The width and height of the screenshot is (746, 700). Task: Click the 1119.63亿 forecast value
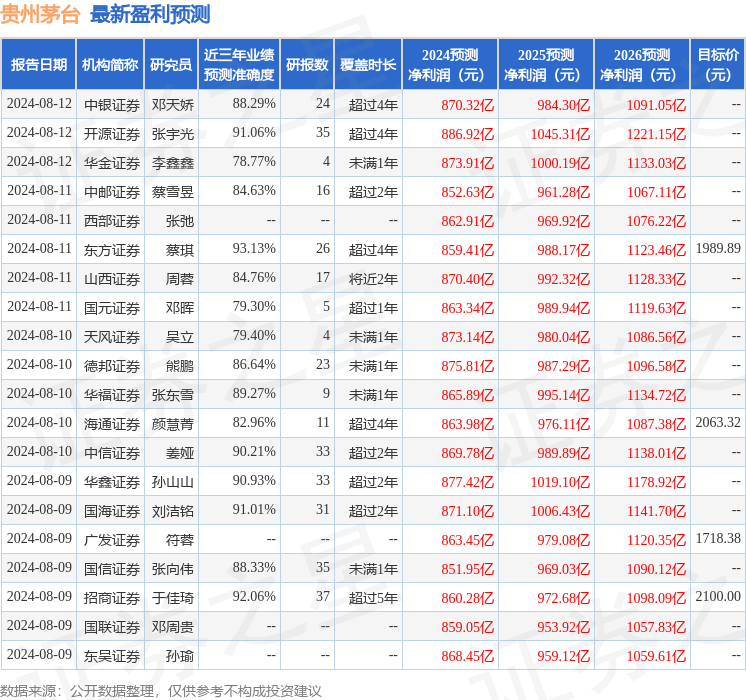pos(657,308)
